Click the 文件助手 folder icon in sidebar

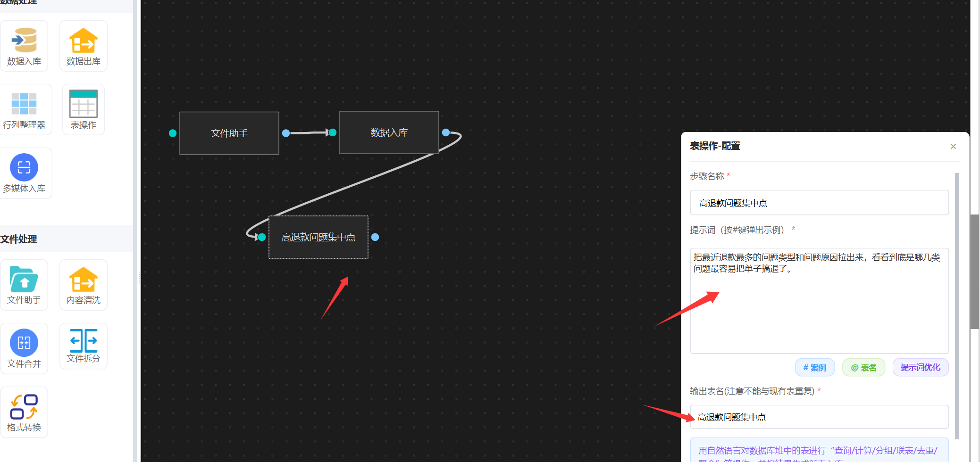24,280
